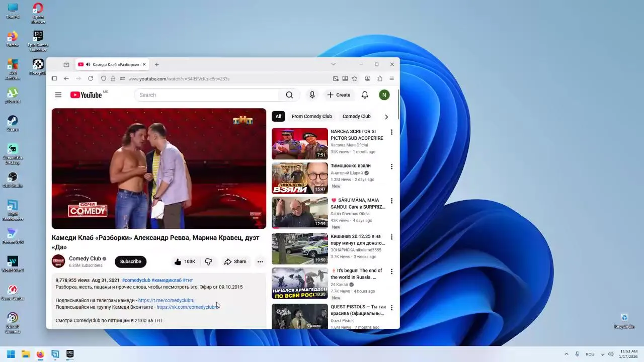Open Proton VPN desktop shortcut

[x=13, y=236]
